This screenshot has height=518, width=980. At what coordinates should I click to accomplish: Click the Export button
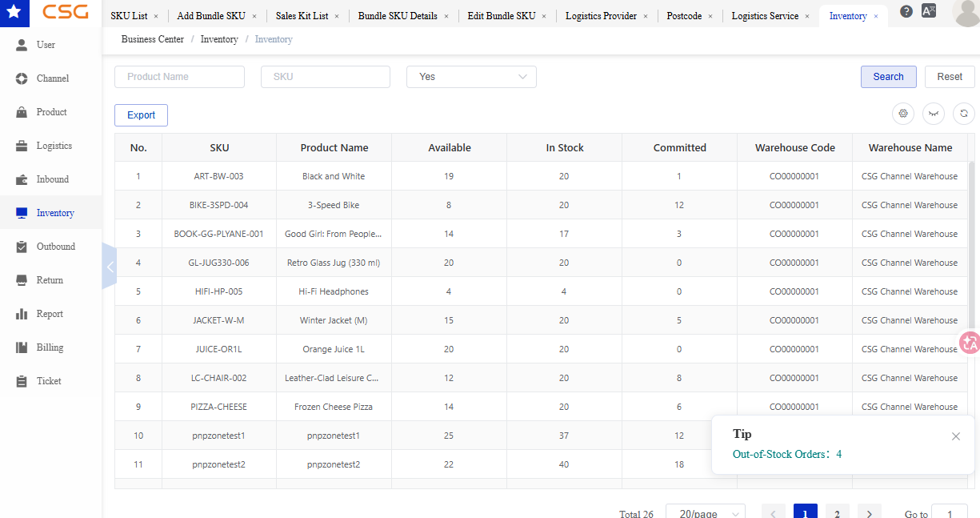point(141,115)
